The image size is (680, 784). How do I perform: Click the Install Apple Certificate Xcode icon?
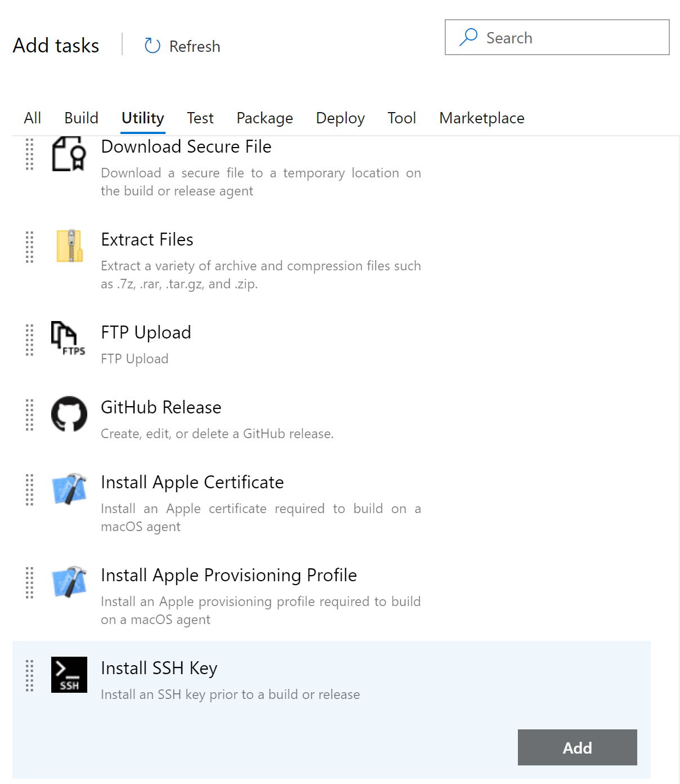(69, 489)
